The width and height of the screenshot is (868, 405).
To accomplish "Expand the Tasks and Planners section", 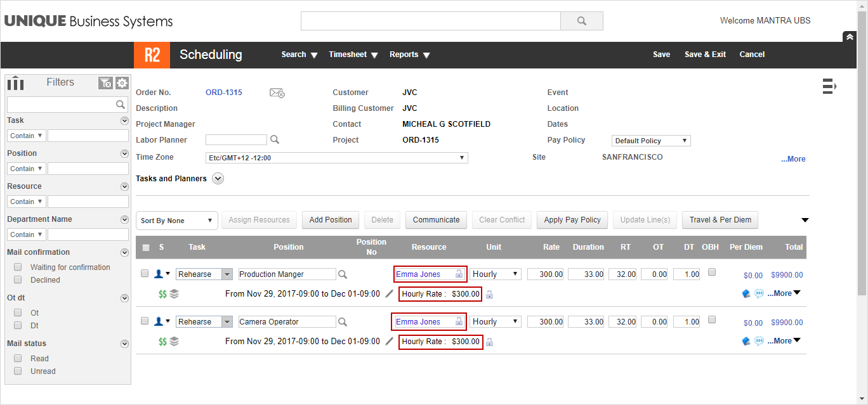I will (218, 179).
